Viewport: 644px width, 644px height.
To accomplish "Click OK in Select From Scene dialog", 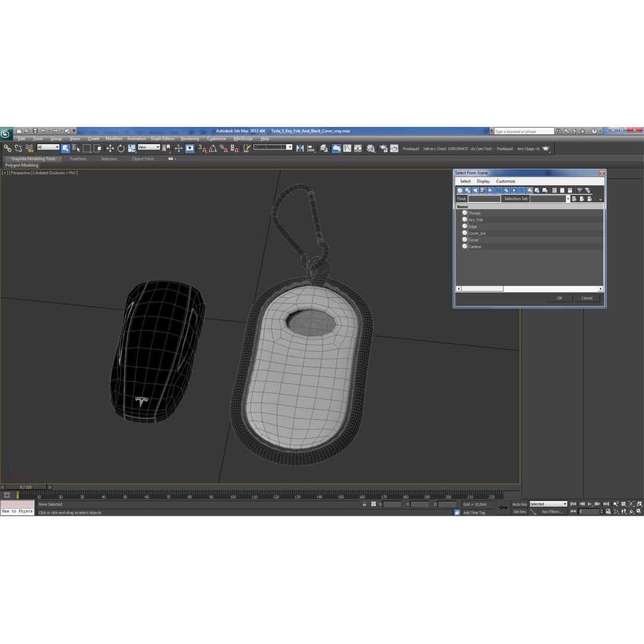I will pyautogui.click(x=559, y=298).
